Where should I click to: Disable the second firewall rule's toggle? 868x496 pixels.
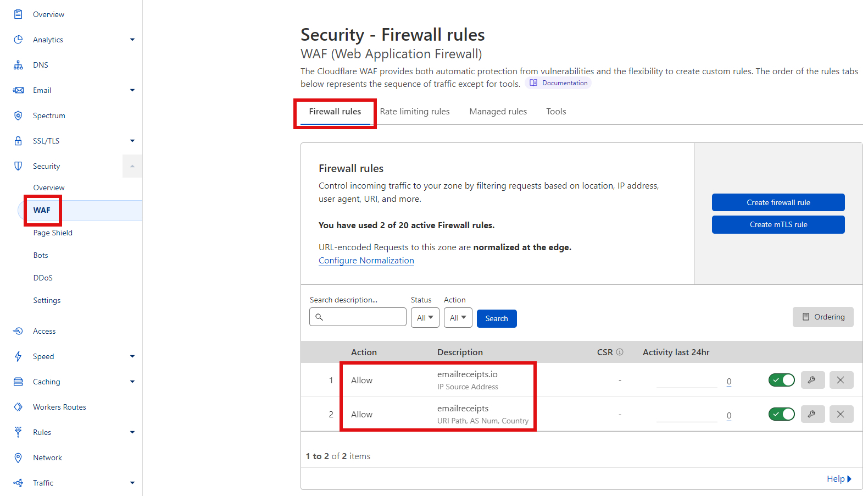(781, 414)
